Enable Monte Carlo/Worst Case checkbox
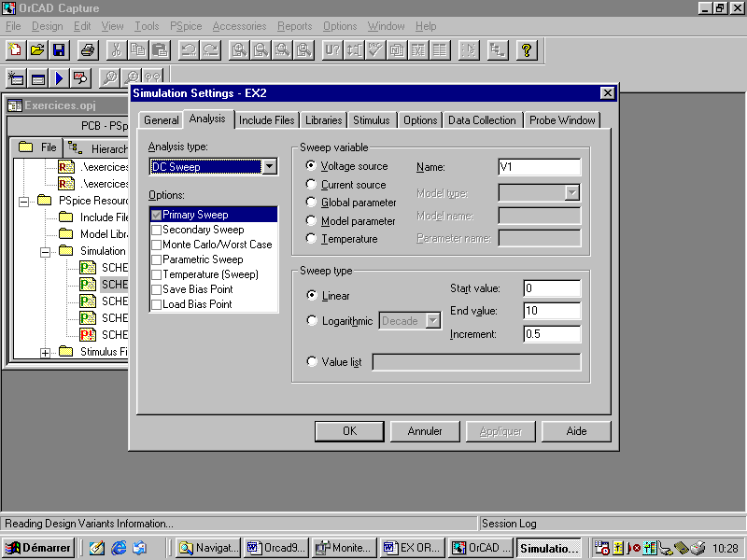This screenshot has width=747, height=560. point(156,245)
